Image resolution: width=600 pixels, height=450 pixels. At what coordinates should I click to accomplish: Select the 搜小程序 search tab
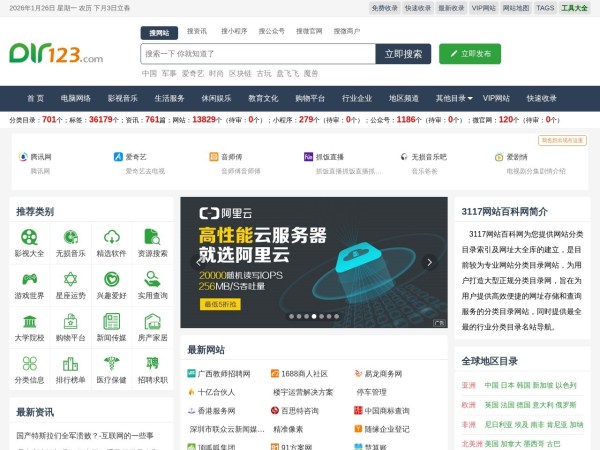[234, 31]
